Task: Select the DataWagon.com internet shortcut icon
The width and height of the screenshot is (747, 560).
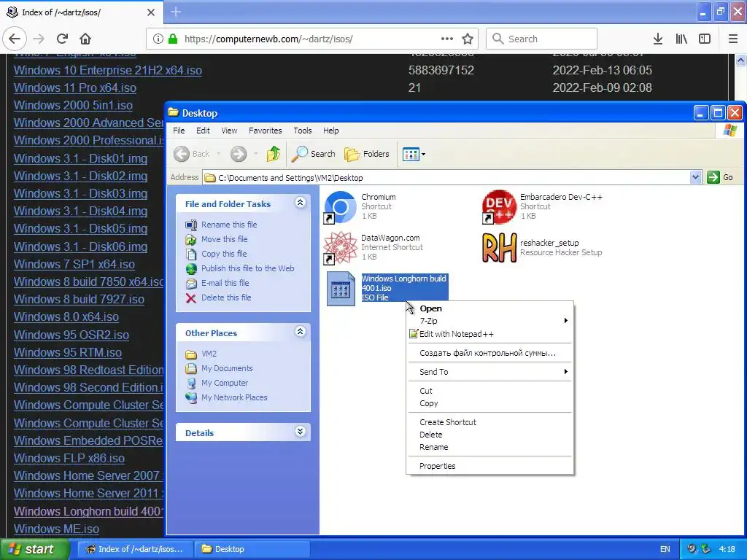Action: [x=340, y=247]
